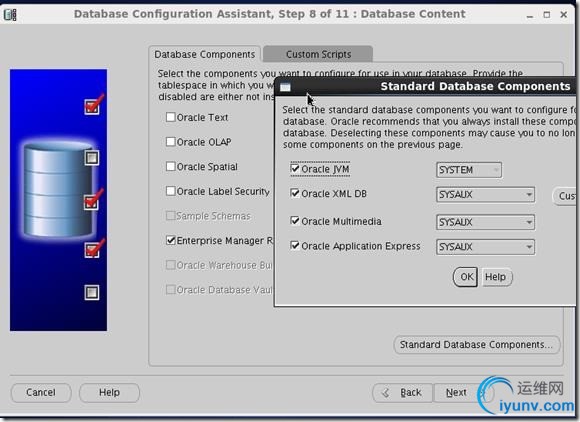This screenshot has height=422, width=580.
Task: Open Oracle Multimedia SYSAUX tablespace dropdown
Action: (x=485, y=222)
